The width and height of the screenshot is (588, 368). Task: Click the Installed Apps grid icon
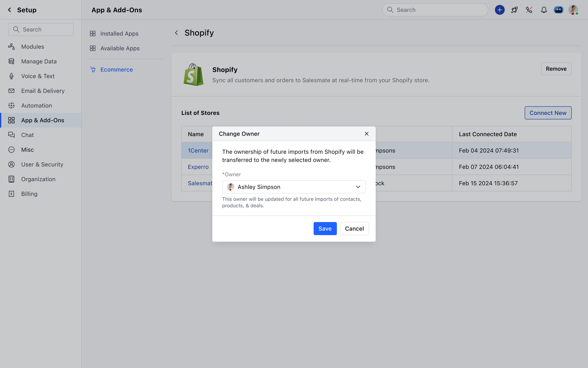click(x=92, y=34)
